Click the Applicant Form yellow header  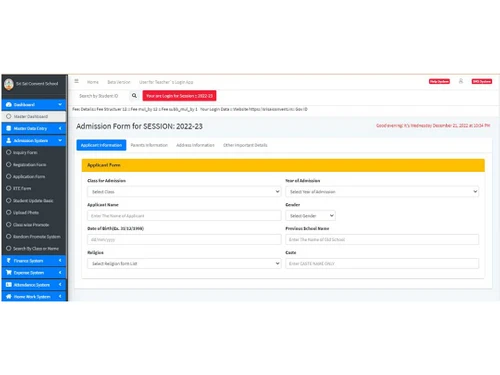pyautogui.click(x=283, y=165)
